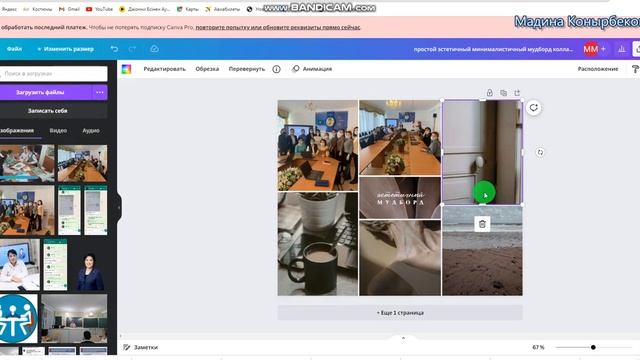This screenshot has height=360, width=640.
Task: Click Записать себя record button
Action: click(53, 111)
